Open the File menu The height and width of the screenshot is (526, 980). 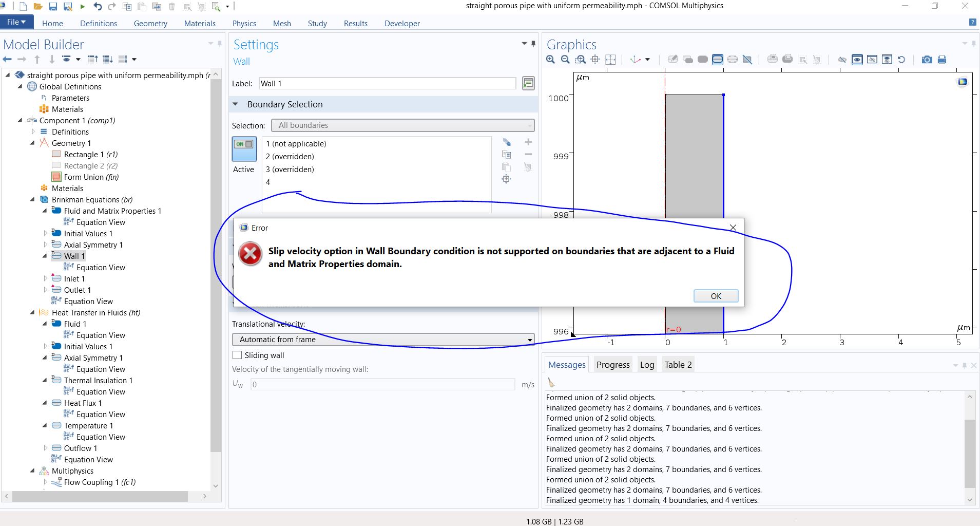[16, 22]
